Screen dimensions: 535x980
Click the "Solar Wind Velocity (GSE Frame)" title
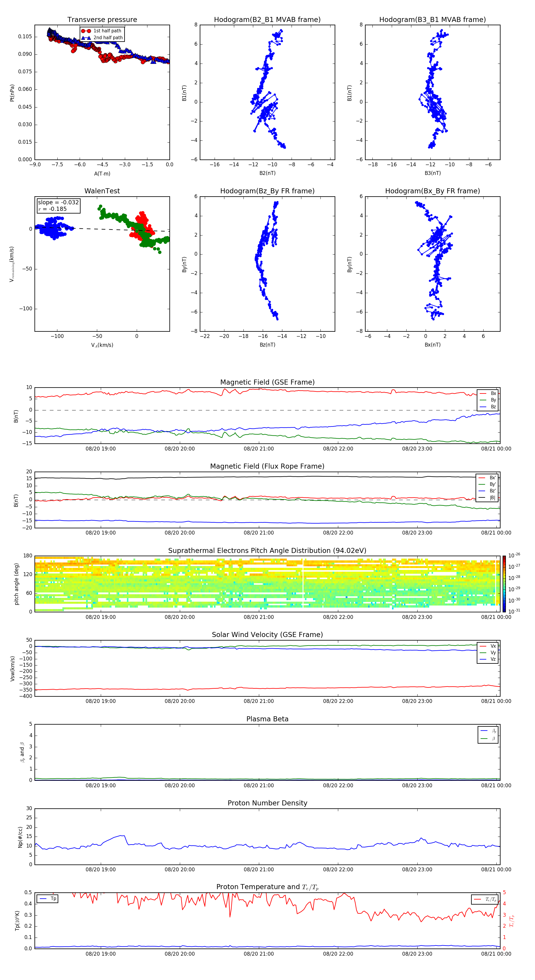click(267, 635)
